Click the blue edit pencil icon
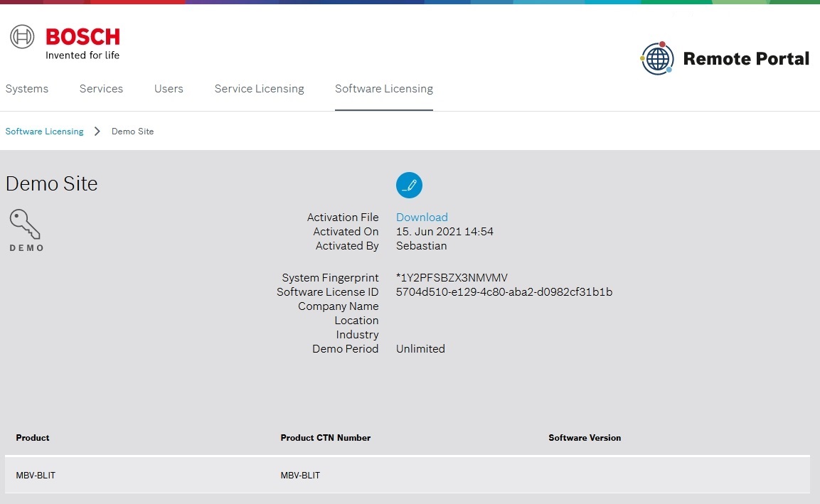 tap(409, 185)
